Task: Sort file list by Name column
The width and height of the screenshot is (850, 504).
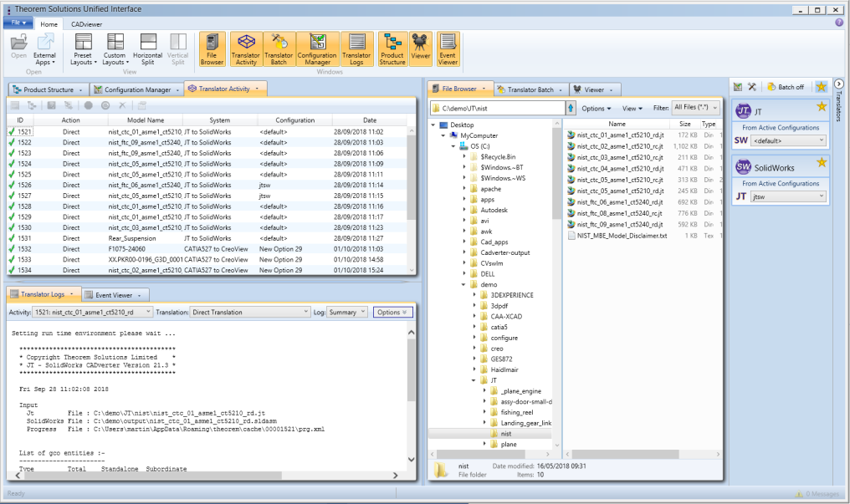Action: [x=617, y=124]
